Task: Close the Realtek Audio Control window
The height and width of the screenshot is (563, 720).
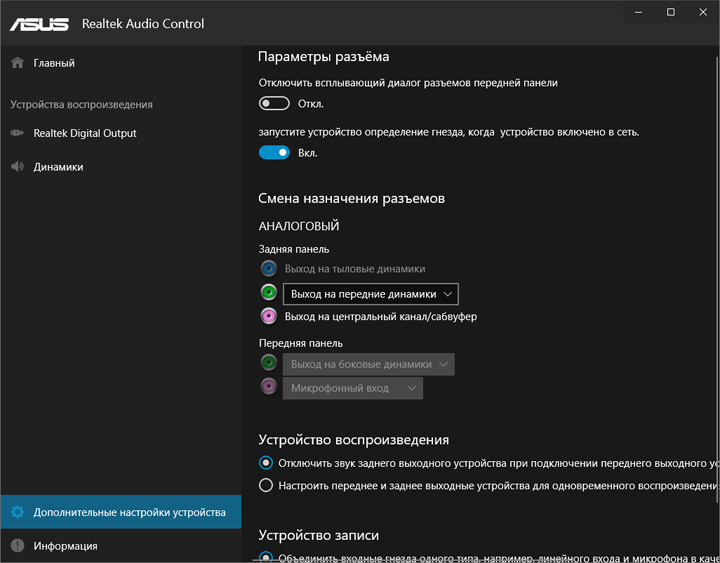Action: click(703, 12)
